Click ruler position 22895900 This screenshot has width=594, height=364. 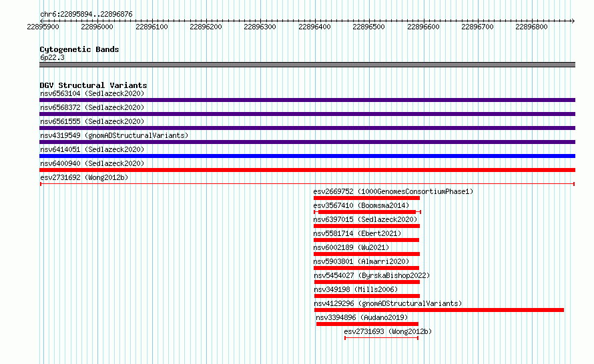[x=43, y=27]
